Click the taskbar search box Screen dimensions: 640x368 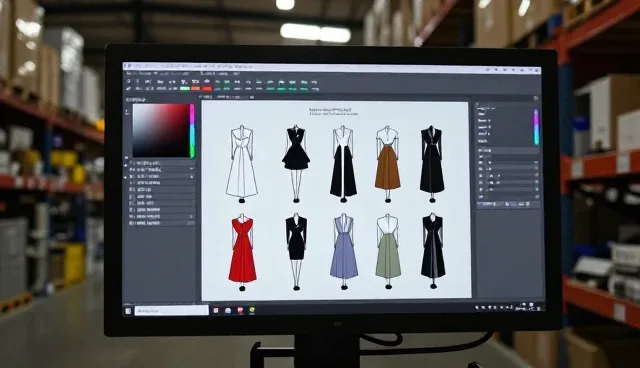click(171, 310)
